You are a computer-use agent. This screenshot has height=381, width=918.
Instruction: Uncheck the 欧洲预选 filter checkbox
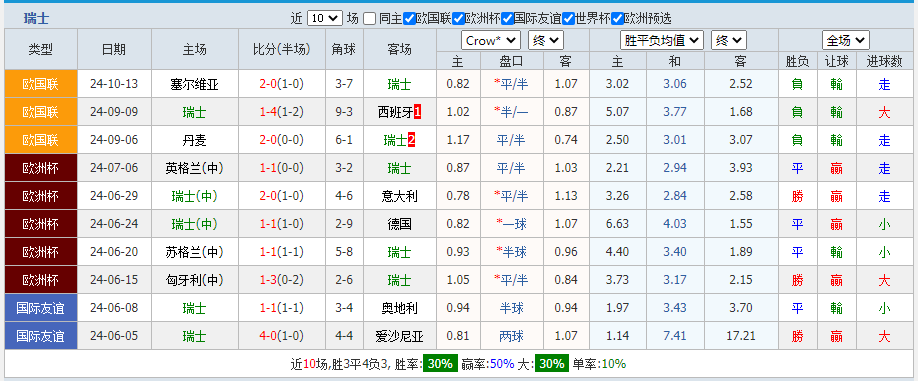pyautogui.click(x=617, y=19)
